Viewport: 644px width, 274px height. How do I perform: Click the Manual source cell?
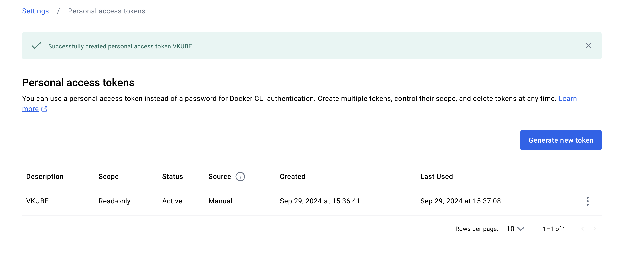pos(220,201)
